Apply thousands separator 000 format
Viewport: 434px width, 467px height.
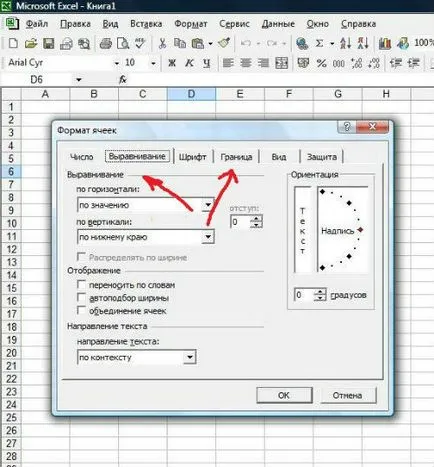click(339, 63)
